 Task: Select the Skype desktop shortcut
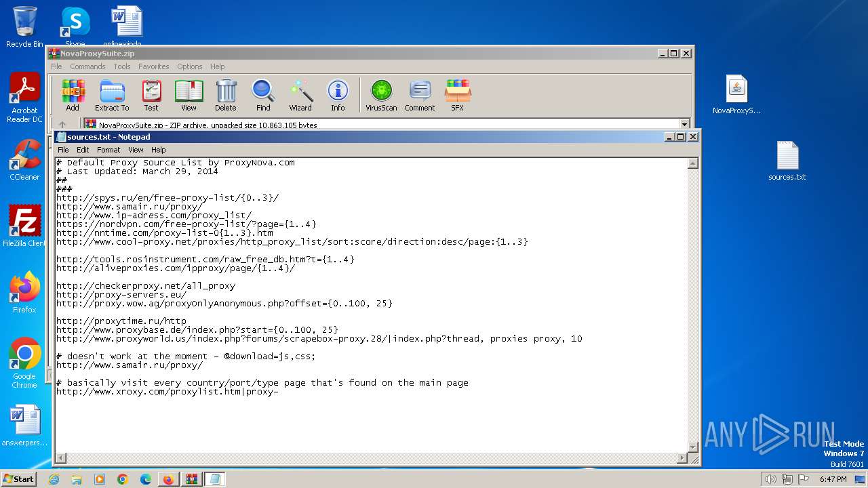75,27
